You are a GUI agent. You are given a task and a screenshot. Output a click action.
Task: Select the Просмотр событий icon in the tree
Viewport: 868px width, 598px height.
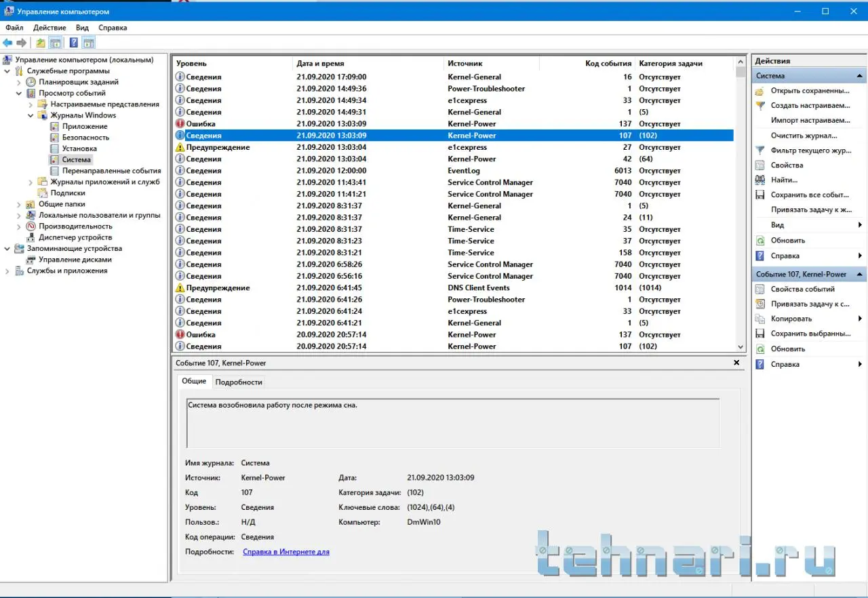pyautogui.click(x=31, y=93)
